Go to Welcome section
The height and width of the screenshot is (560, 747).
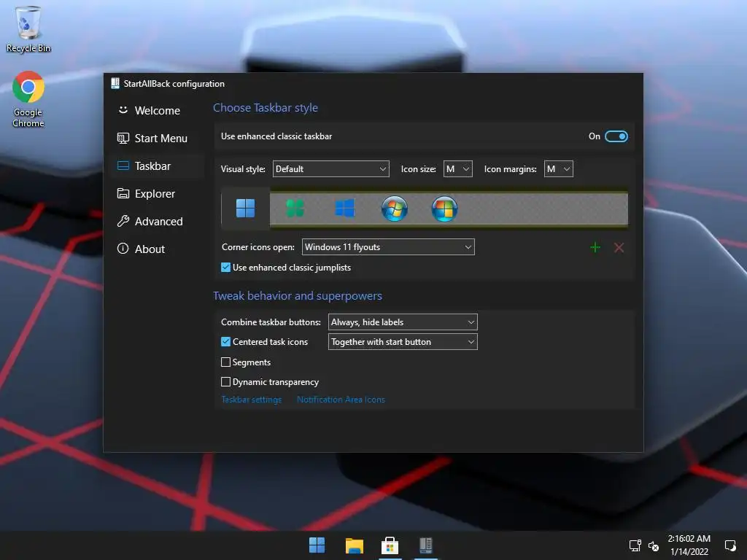pyautogui.click(x=158, y=111)
